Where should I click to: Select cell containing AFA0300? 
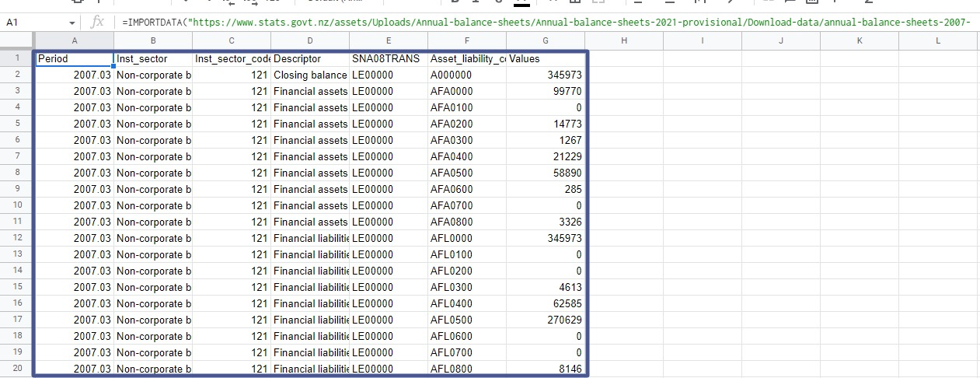tap(467, 140)
